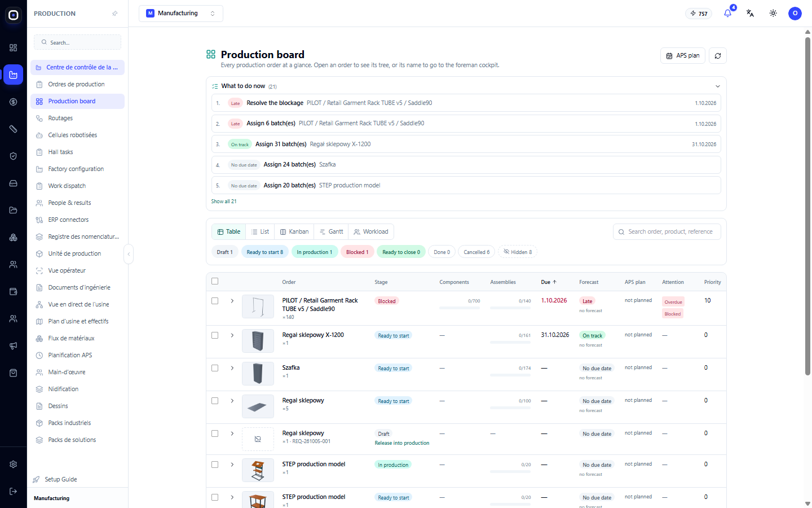Open the settings gear in left rail
The height and width of the screenshot is (508, 812).
tap(14, 465)
